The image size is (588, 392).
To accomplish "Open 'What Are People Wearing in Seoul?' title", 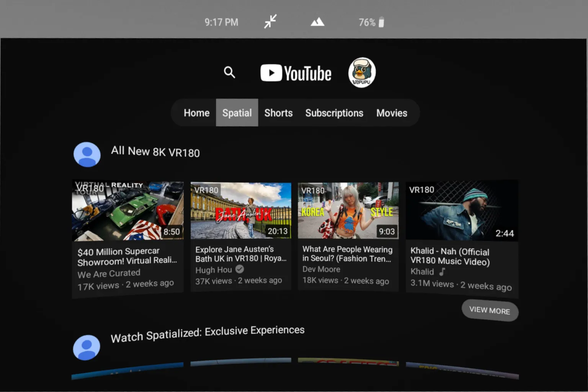I will (x=347, y=254).
